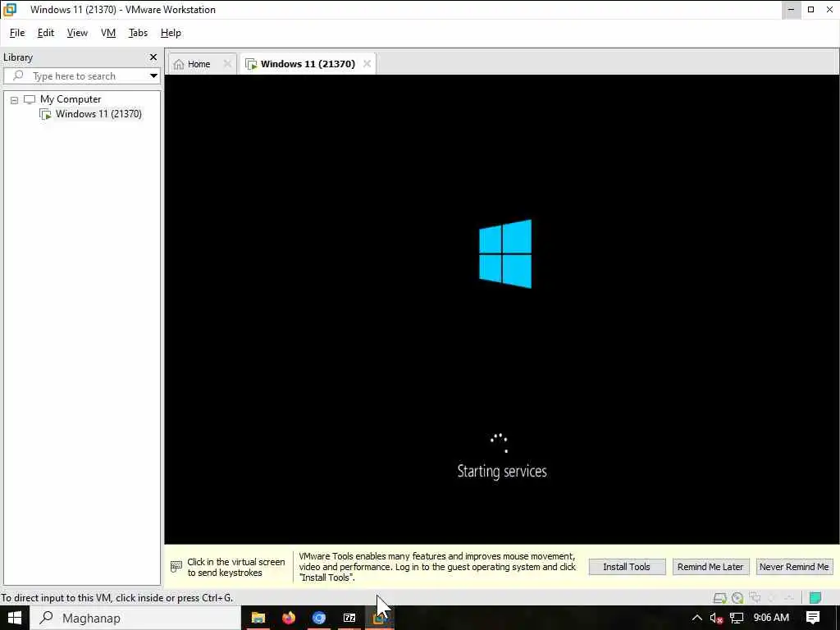
Task: Select Windows 11 (21370) in Library tree
Action: click(98, 113)
